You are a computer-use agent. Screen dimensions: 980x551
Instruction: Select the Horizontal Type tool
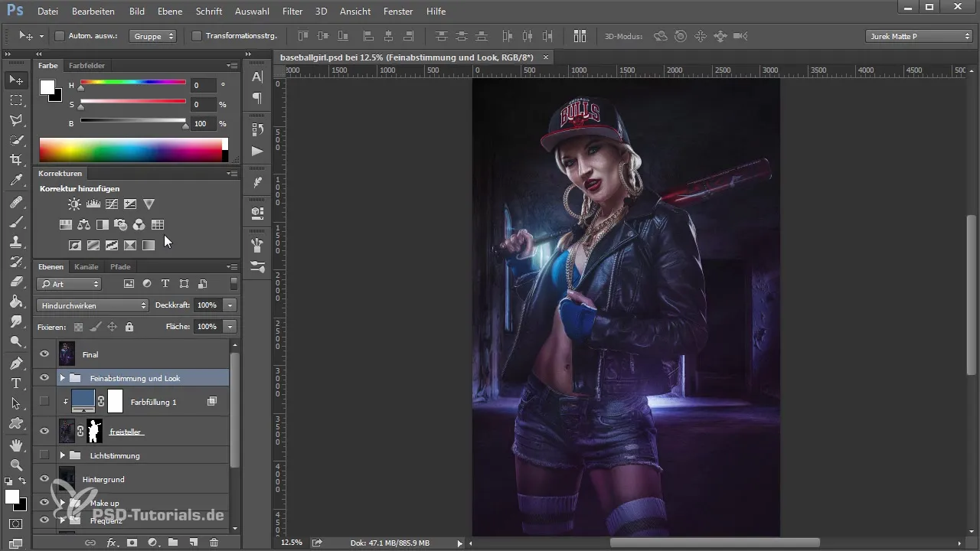(x=16, y=383)
